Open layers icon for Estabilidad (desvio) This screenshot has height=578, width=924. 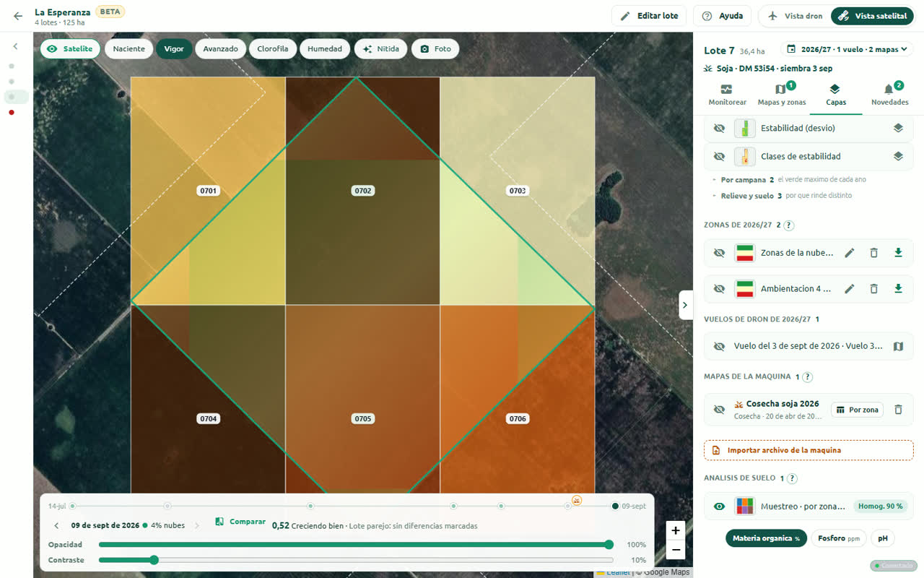(x=898, y=128)
